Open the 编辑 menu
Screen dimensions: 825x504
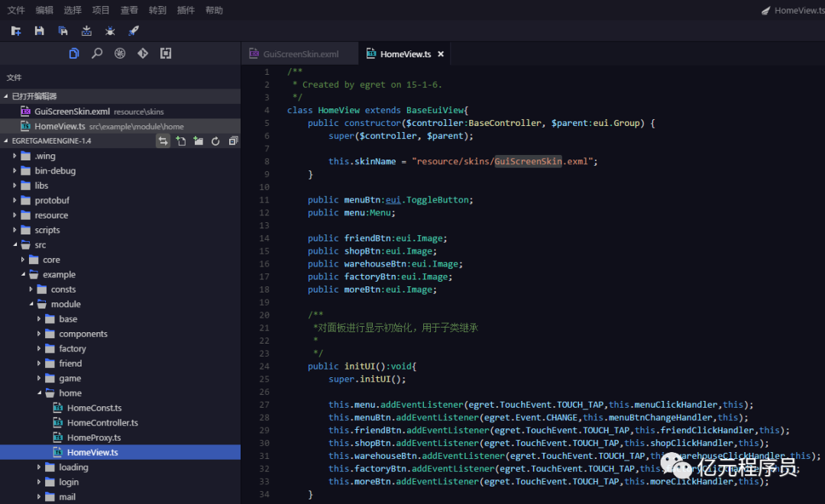[x=44, y=10]
